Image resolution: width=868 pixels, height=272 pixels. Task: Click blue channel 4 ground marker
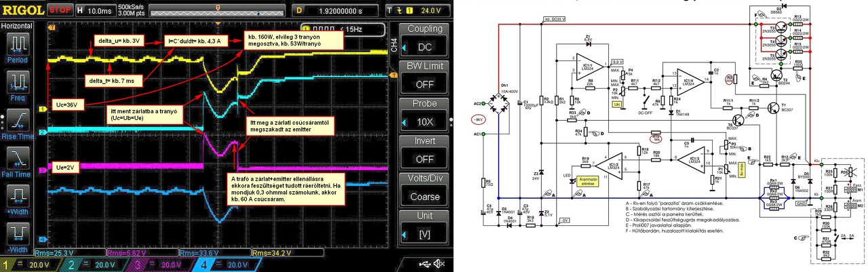click(43, 239)
